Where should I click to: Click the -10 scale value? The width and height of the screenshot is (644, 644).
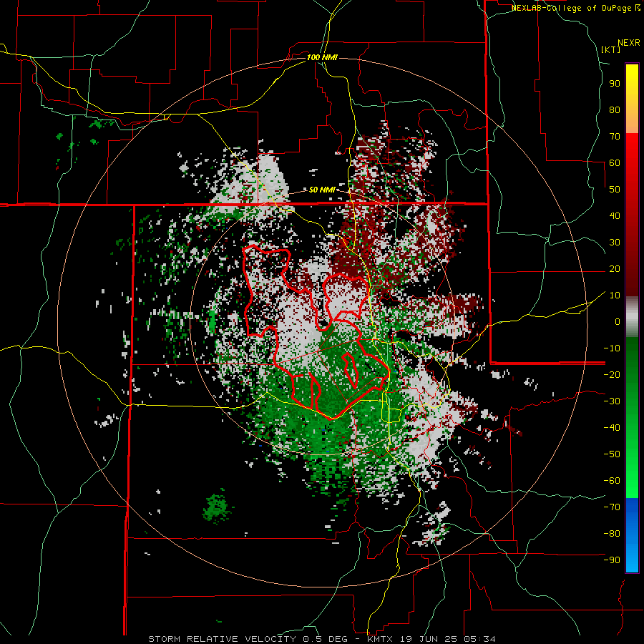tap(612, 348)
